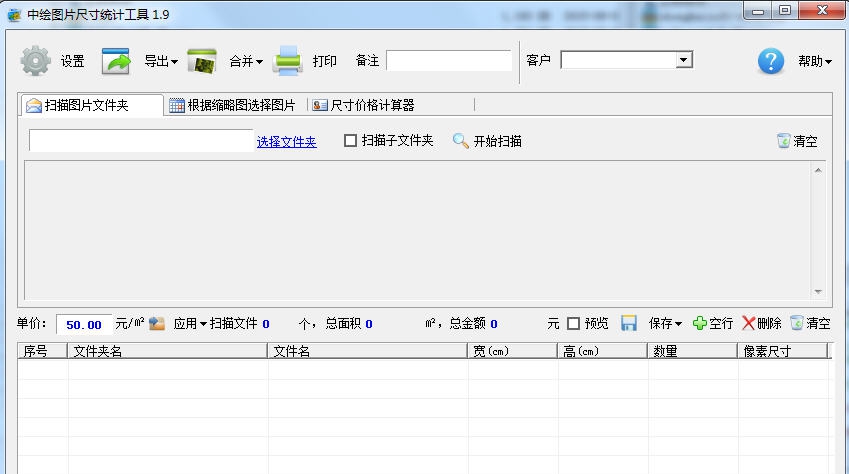Click the calendar grid icon on thumbnail tab
Viewport: 849px width, 474px height.
177,105
